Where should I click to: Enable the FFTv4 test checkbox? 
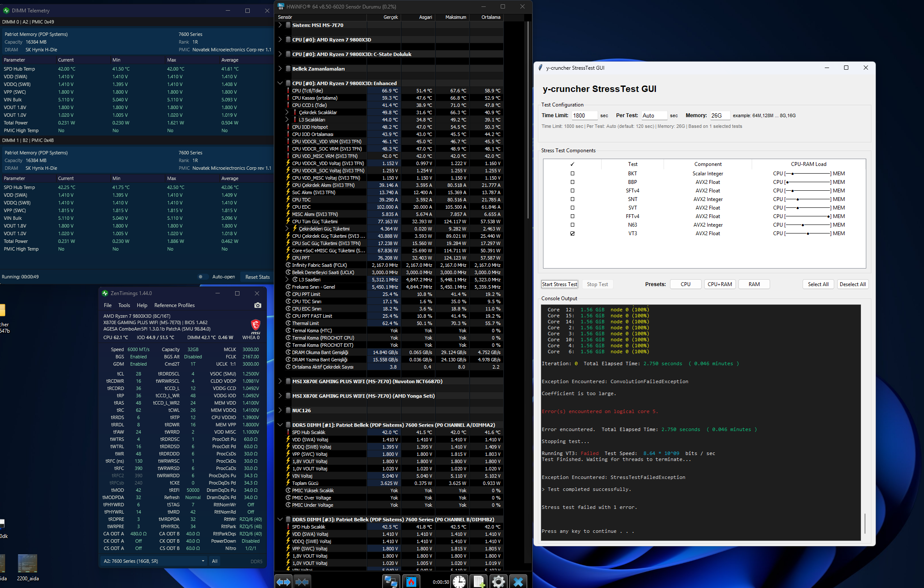click(573, 216)
